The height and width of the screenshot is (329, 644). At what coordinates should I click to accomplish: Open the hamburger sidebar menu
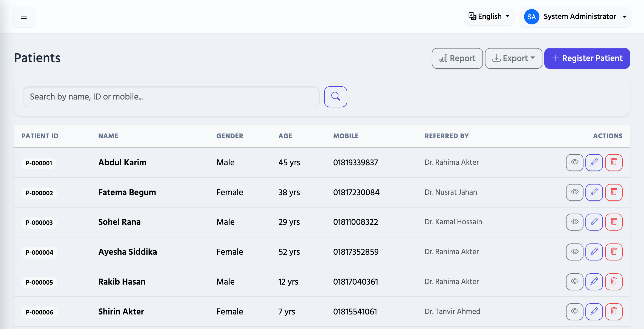[24, 16]
